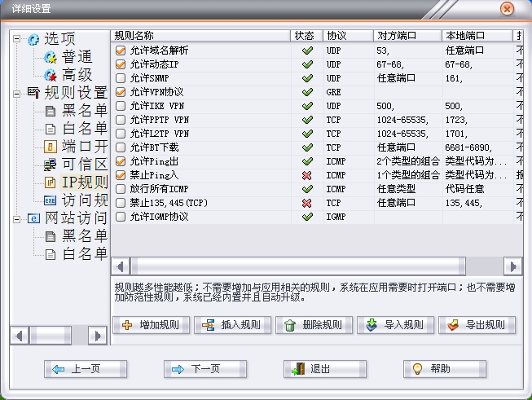
Task: Enable the 允许IGMP协议 rule checkbox
Action: (121, 217)
